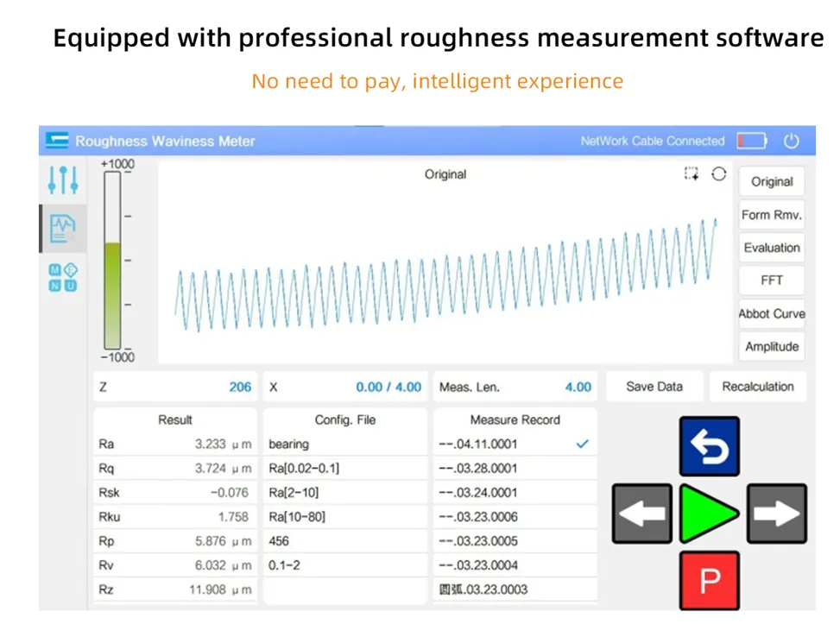840x624 pixels.
Task: Select config file Ra[0.02-0.1]
Action: pos(345,468)
